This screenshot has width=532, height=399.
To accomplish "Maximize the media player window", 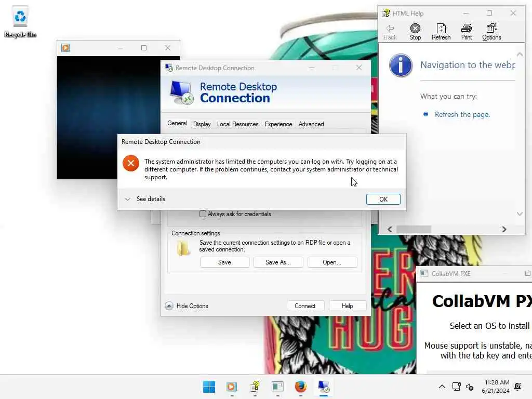I will tap(144, 48).
